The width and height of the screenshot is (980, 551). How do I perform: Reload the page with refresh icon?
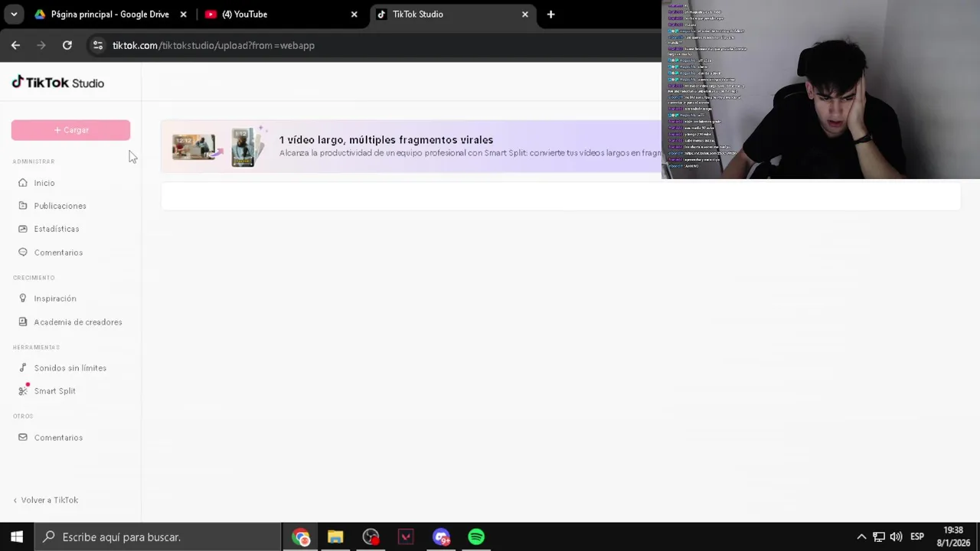coord(67,45)
